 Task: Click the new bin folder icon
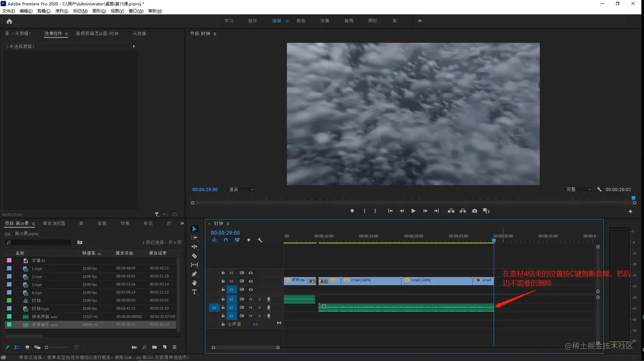pos(154,347)
